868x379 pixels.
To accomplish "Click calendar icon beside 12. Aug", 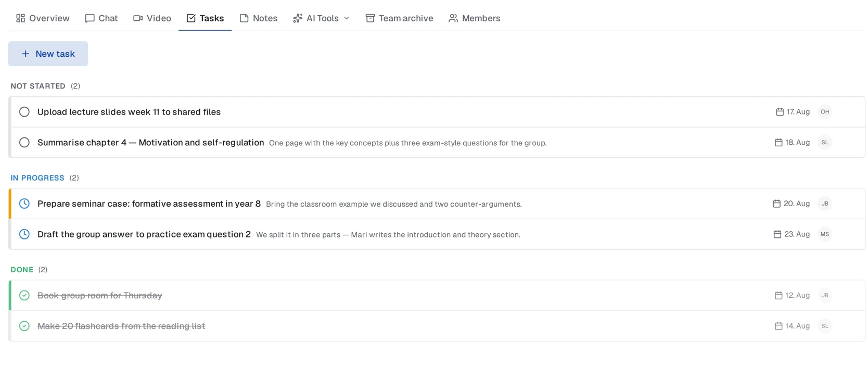I will [778, 296].
